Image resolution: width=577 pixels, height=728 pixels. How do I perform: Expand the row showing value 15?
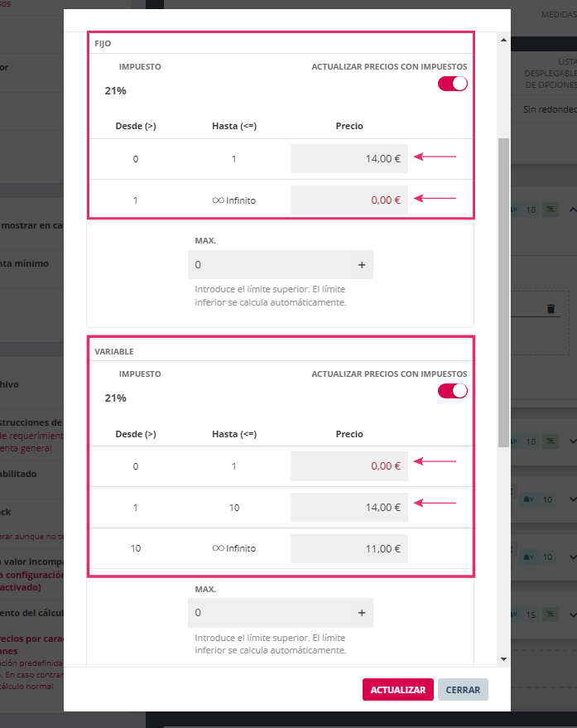570,615
